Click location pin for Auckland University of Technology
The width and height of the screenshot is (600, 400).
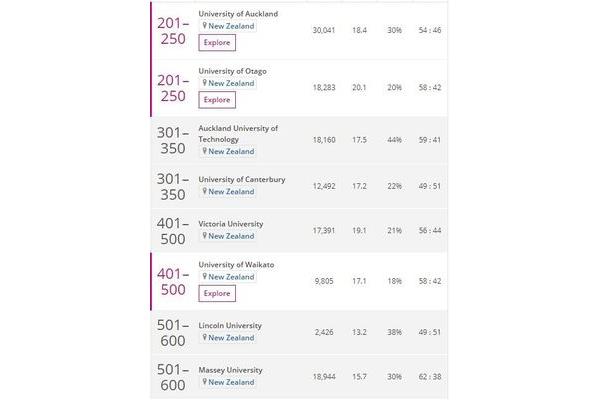click(205, 151)
